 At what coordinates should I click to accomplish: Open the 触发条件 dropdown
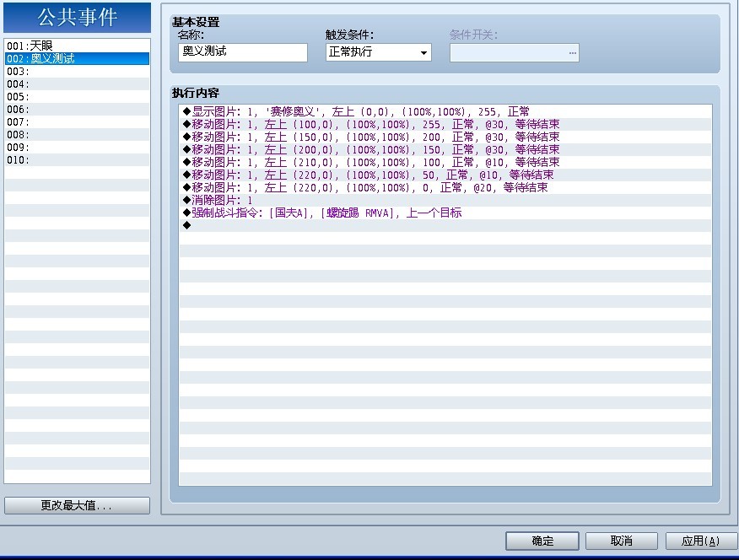[x=379, y=52]
